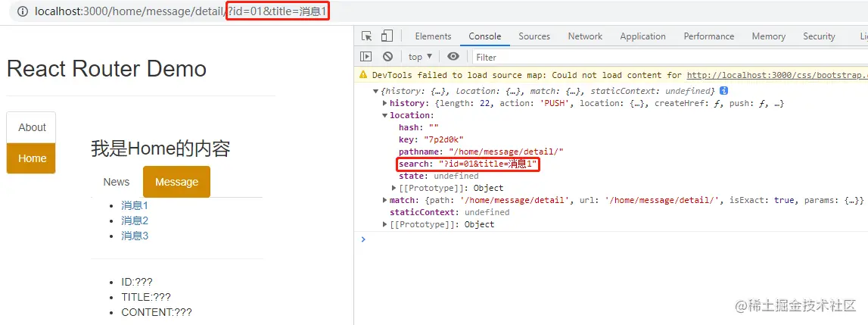Expand the history object
This screenshot has height=325, width=868.
point(385,103)
